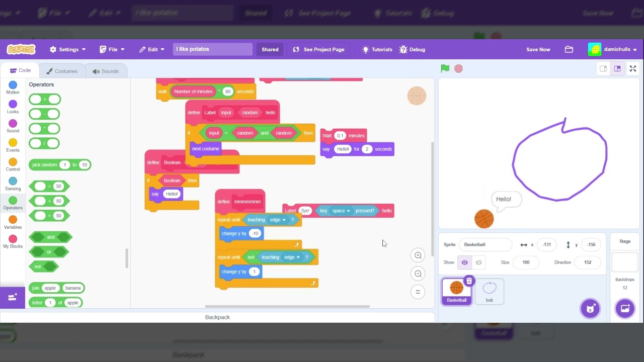
Task: Click the workspace horizontal scrollbar
Action: [287, 306]
